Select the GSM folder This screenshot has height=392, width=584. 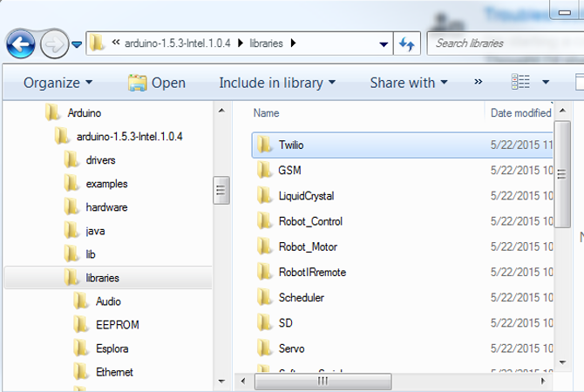[x=289, y=171]
